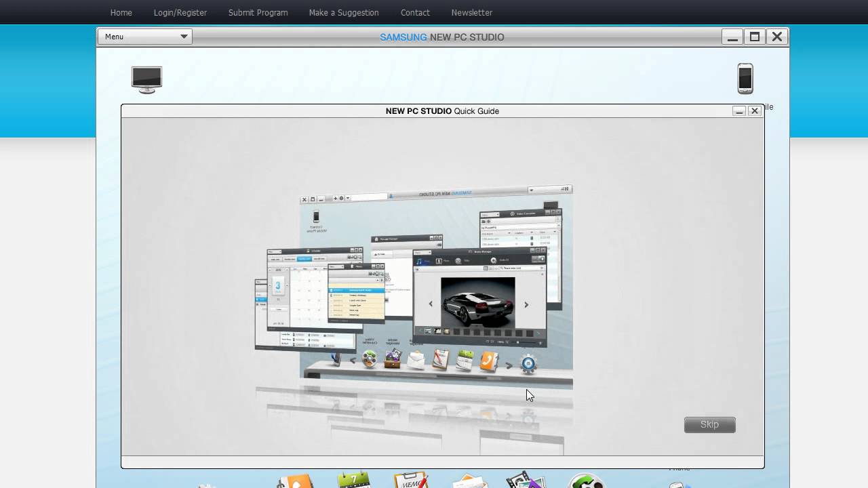
Task: Select the mobile phone icon
Action: pos(745,79)
